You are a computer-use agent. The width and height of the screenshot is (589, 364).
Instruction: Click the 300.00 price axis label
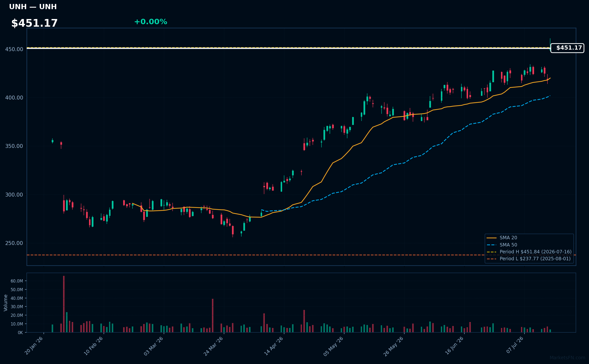(14, 195)
